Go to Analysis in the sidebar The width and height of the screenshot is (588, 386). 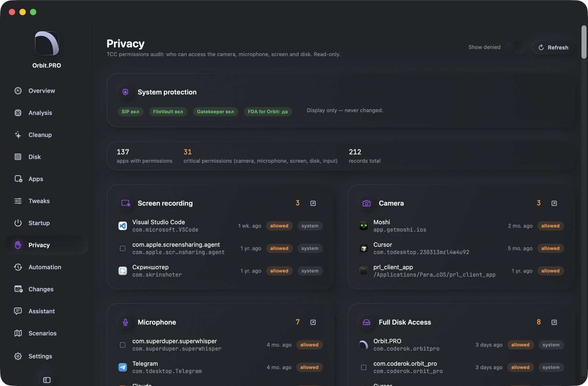[x=47, y=113]
